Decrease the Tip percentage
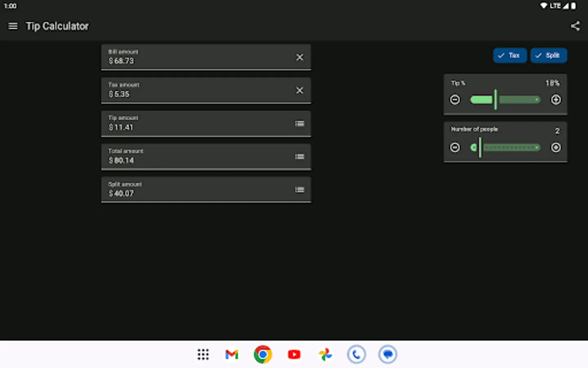Image resolution: width=588 pixels, height=368 pixels. point(455,99)
